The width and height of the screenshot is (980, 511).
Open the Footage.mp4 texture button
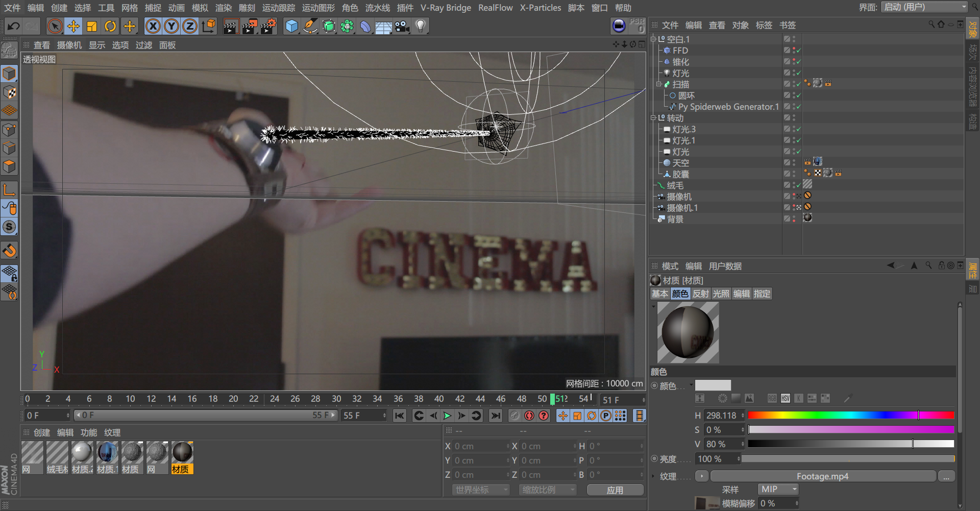(x=823, y=476)
